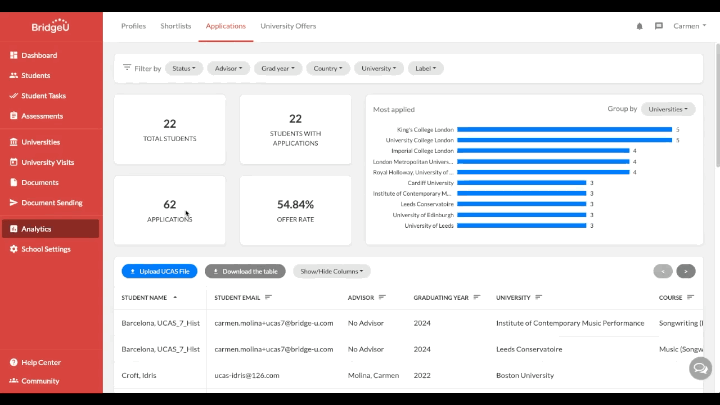This screenshot has width=720, height=405.
Task: Click University column sort icon
Action: tap(539, 298)
